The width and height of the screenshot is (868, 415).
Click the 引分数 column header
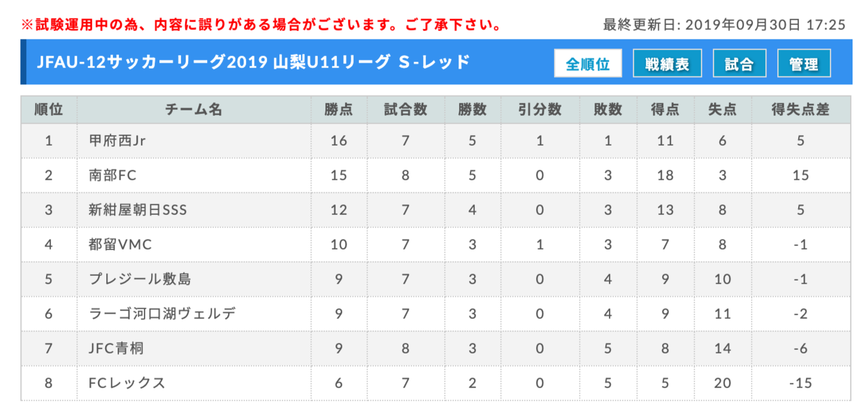click(x=540, y=110)
